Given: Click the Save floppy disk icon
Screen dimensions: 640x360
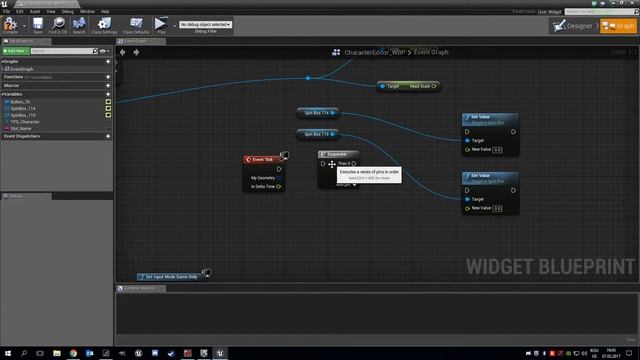Looking at the screenshot, I should (38, 25).
